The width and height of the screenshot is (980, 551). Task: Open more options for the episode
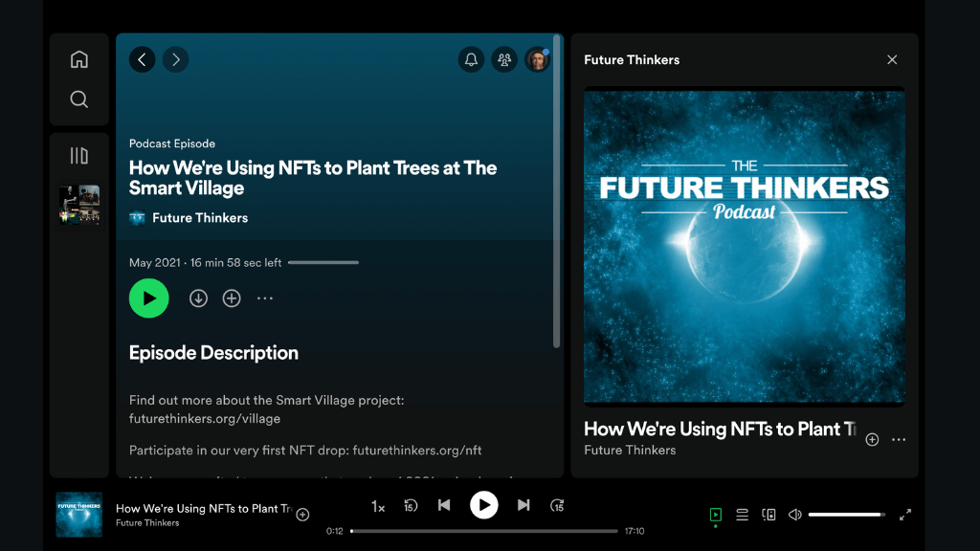point(265,298)
